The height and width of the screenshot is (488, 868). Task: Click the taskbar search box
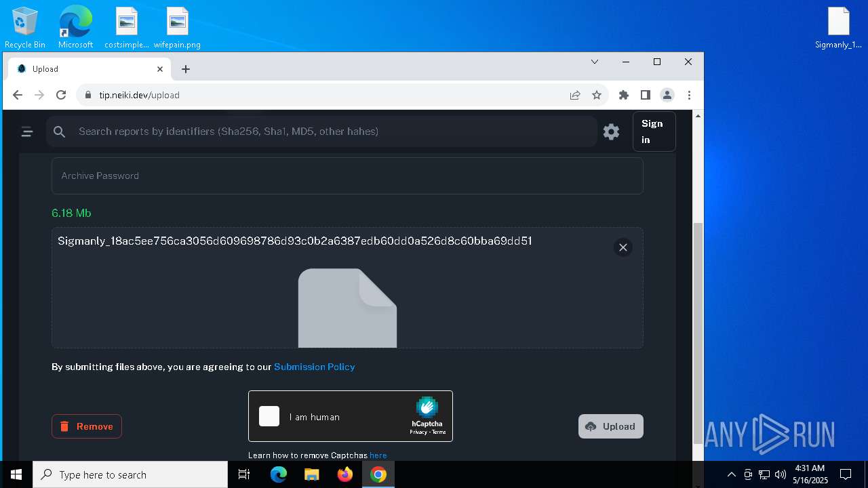tap(130, 474)
